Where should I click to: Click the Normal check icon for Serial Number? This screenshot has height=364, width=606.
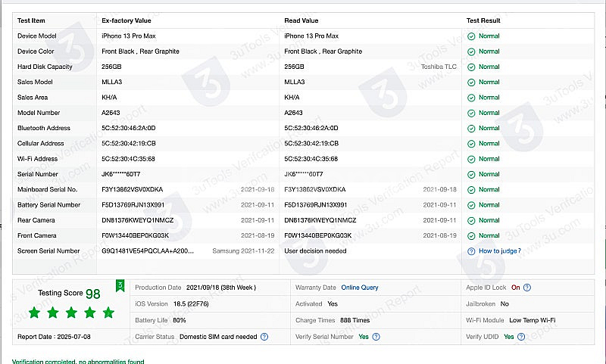(x=471, y=175)
